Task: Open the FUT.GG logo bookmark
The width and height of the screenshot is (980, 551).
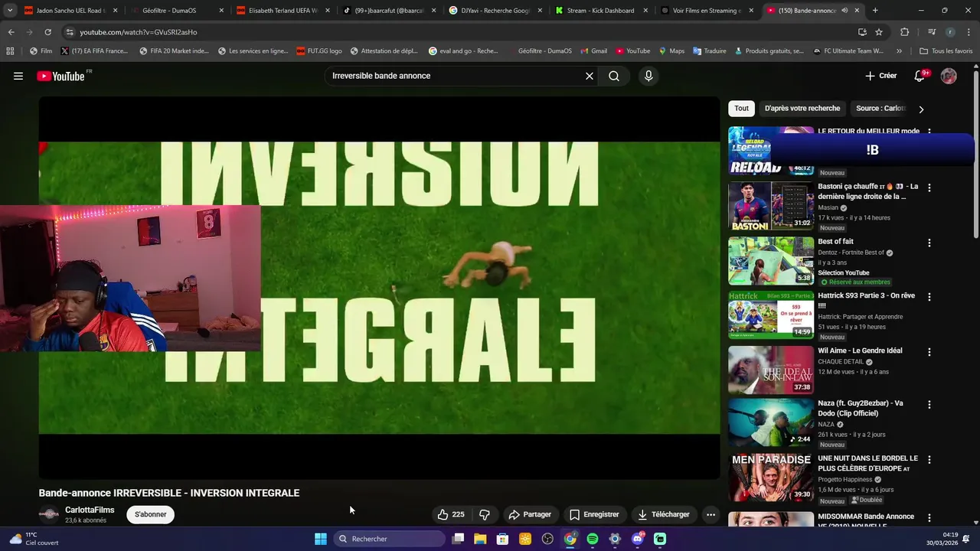Action: 319,51
